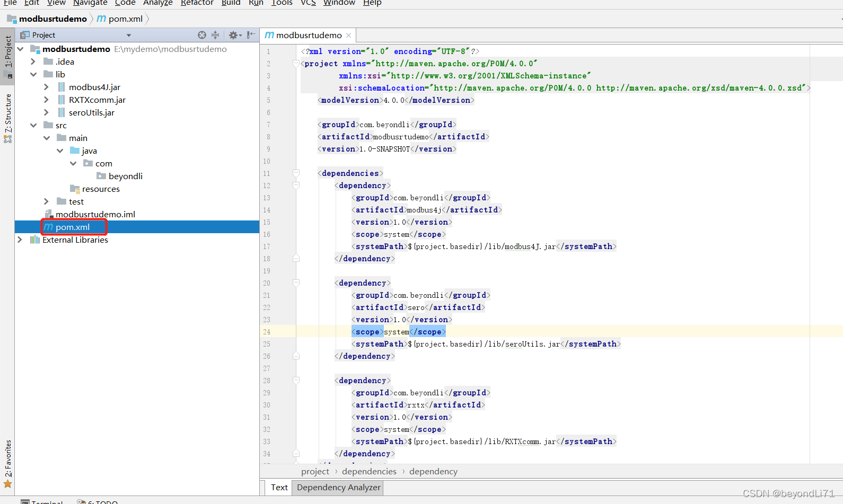843x504 pixels.
Task: Toggle the 1: Project tool window
Action: pyautogui.click(x=7, y=57)
